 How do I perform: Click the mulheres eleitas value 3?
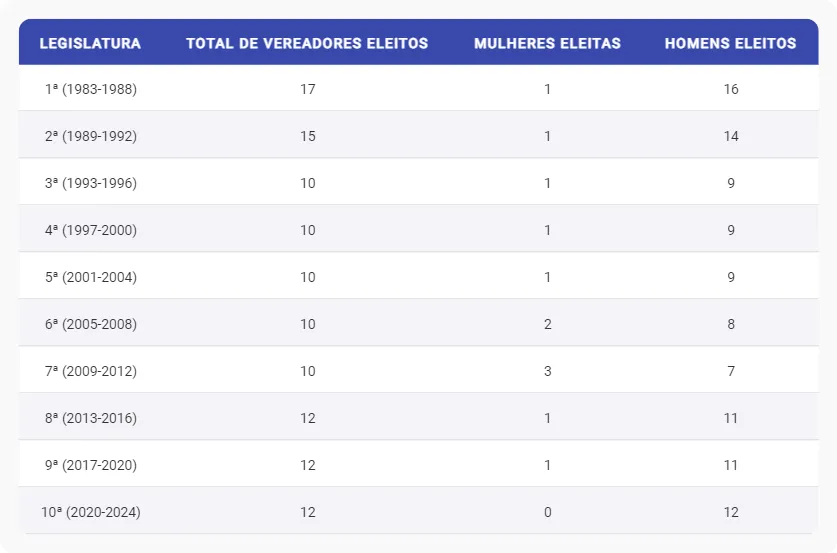tap(548, 371)
